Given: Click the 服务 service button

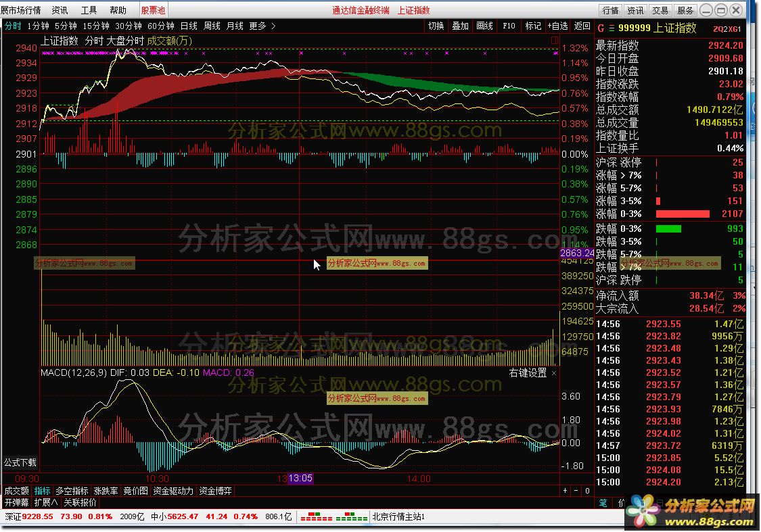Looking at the screenshot, I should (x=685, y=10).
